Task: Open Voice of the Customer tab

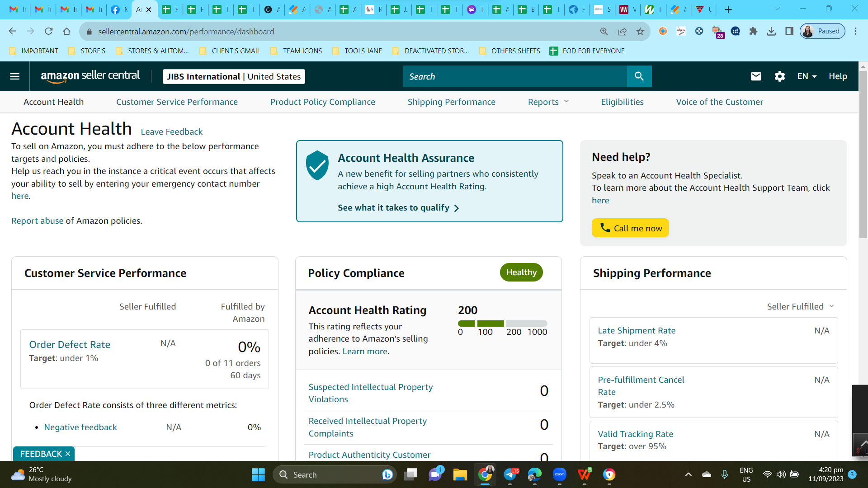Action: 720,102
